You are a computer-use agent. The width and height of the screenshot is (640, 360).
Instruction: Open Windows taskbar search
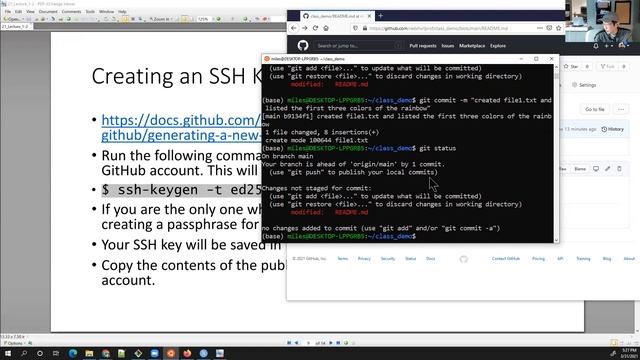pyautogui.click(x=24, y=353)
